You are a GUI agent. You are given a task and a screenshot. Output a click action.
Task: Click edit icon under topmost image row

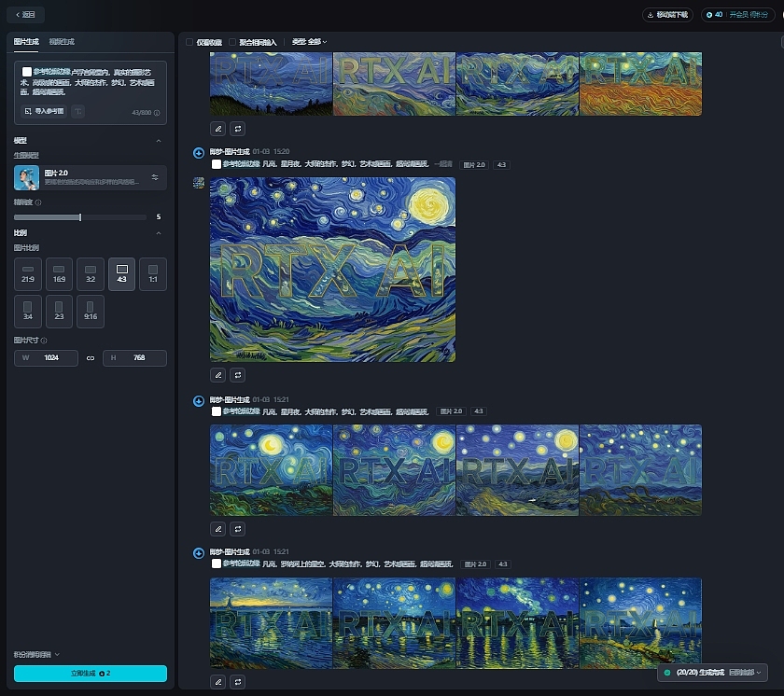pos(218,129)
